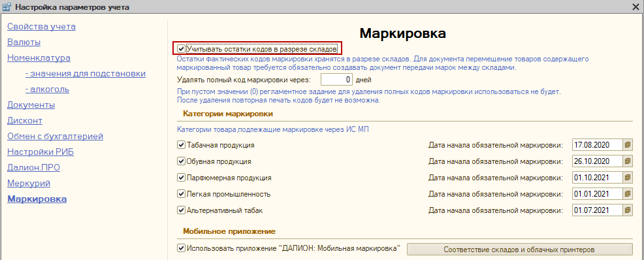Open calendar picker for Легкая промышленность date
Image resolution: width=644 pixels, height=260 pixels.
(x=627, y=194)
